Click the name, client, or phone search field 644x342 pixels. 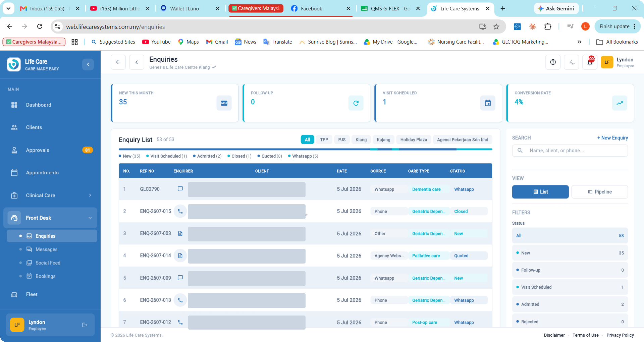pos(570,151)
